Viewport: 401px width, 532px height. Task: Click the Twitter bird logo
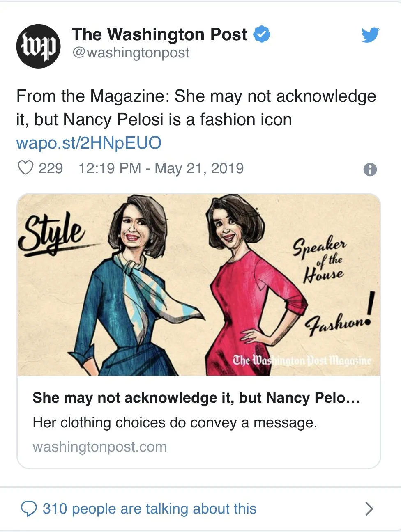tap(370, 35)
